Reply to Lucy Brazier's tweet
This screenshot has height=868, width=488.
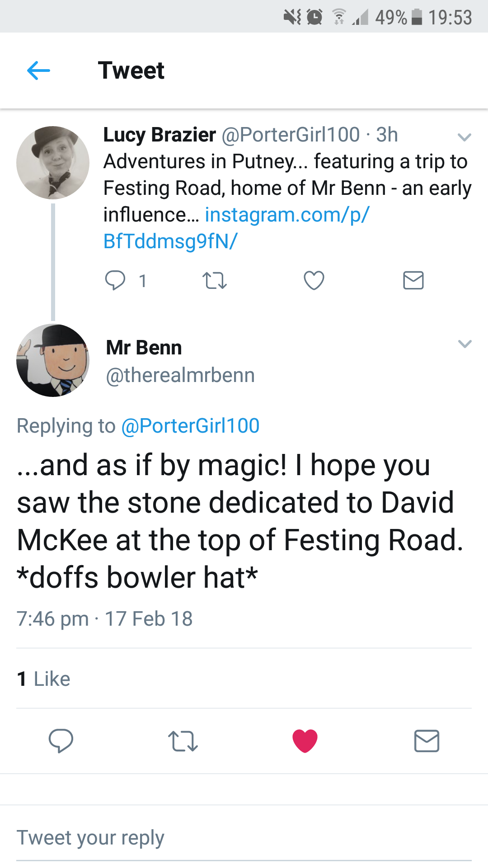[115, 280]
